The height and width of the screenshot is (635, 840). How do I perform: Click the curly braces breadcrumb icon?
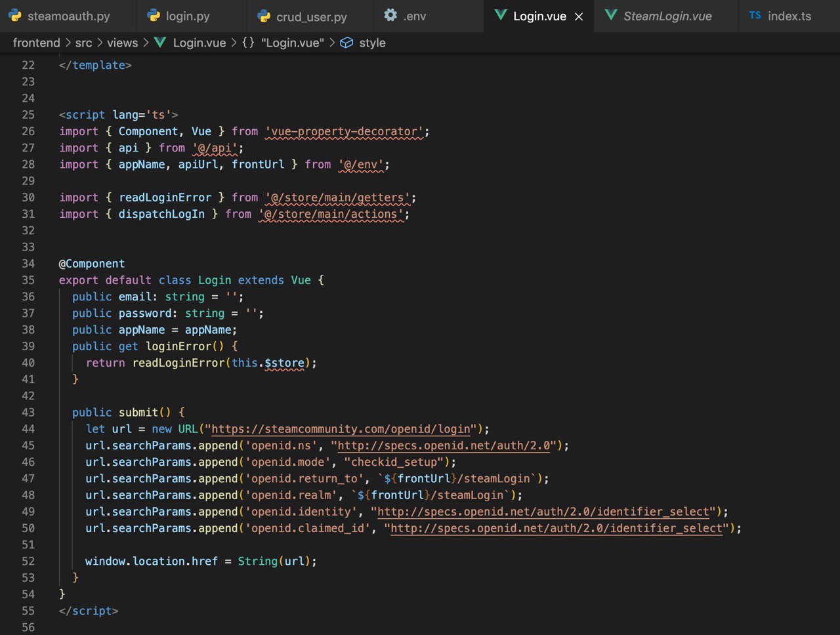[x=248, y=43]
